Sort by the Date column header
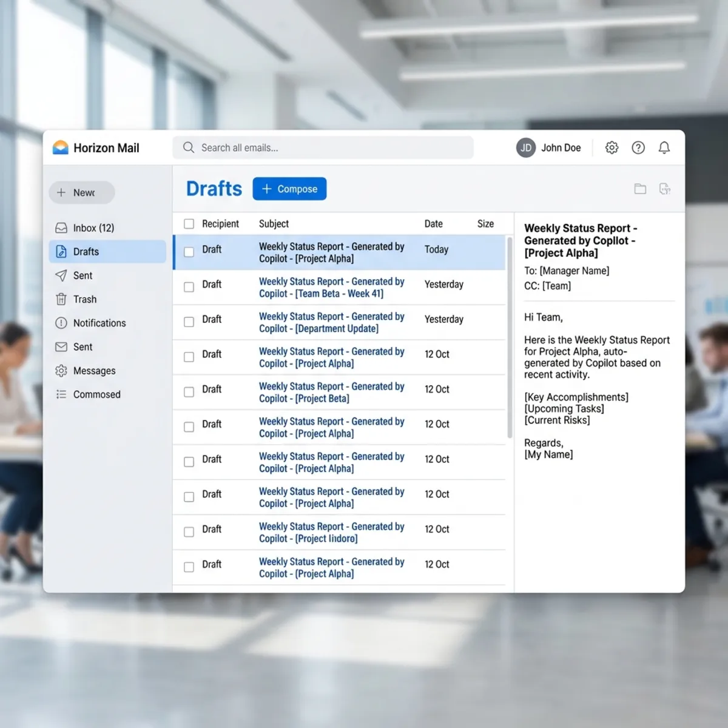Viewport: 728px width, 728px height. [434, 224]
